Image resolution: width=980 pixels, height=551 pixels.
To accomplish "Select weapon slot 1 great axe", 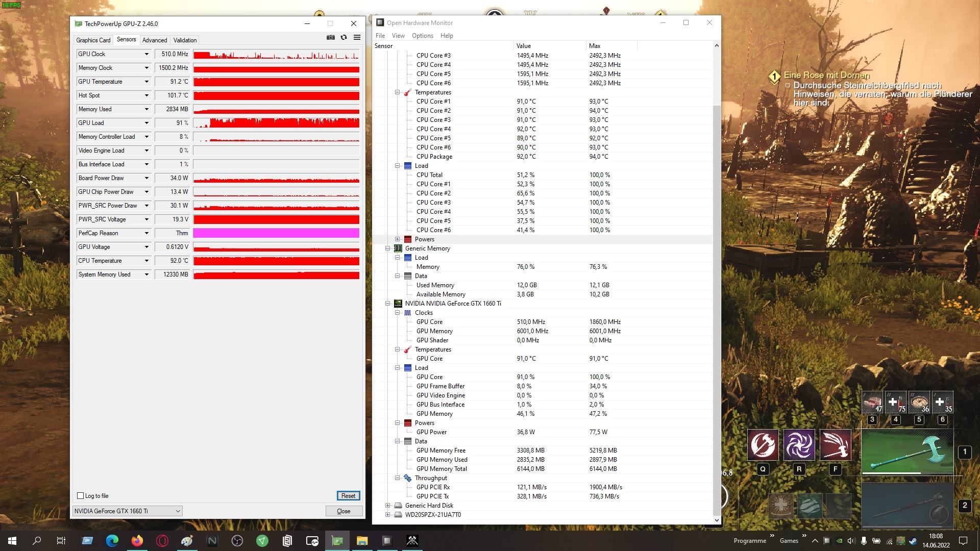I will pos(907,452).
